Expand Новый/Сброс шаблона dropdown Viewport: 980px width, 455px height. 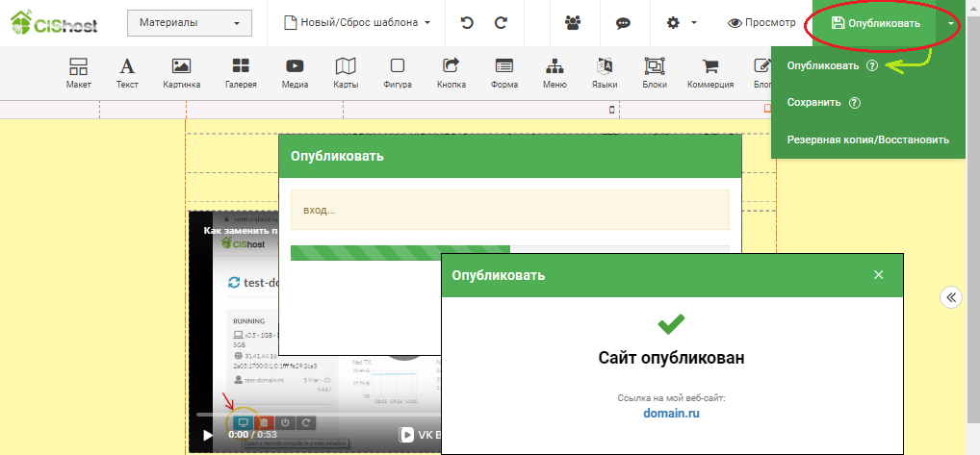pos(357,23)
